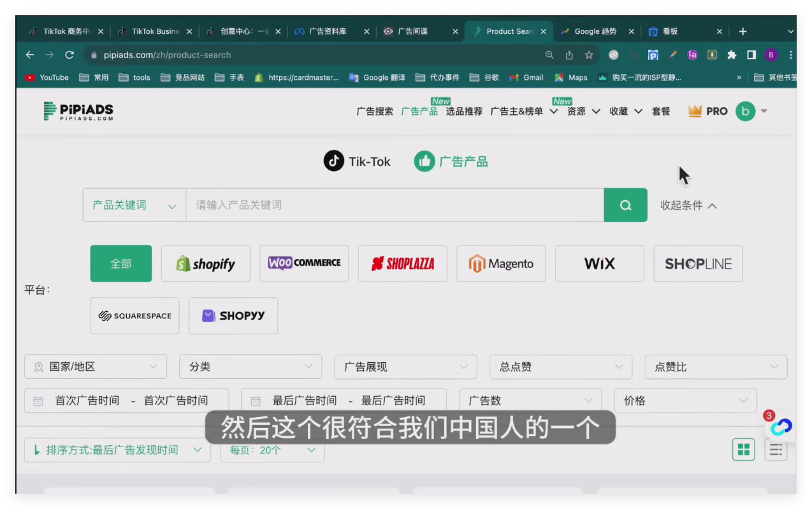Open the 广告产品 nav item
This screenshot has width=812, height=509.
[x=419, y=111]
